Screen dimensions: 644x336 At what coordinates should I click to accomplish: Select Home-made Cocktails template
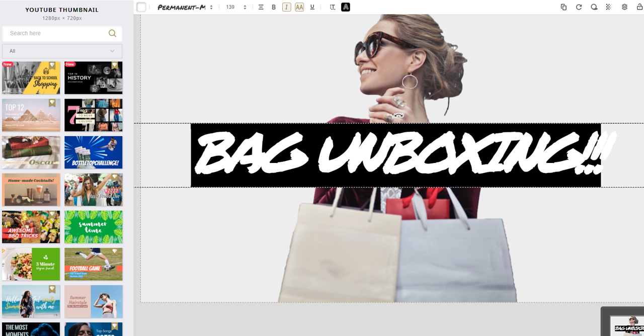click(x=31, y=190)
